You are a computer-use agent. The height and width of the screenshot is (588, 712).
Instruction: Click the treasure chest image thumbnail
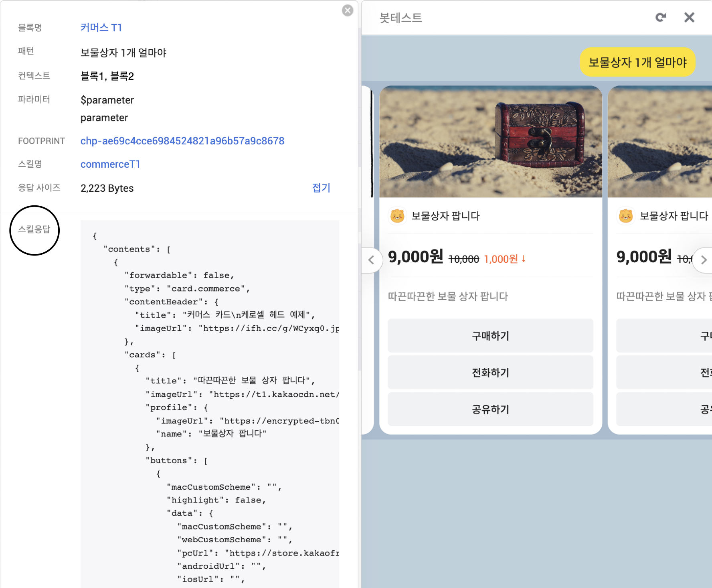(490, 142)
